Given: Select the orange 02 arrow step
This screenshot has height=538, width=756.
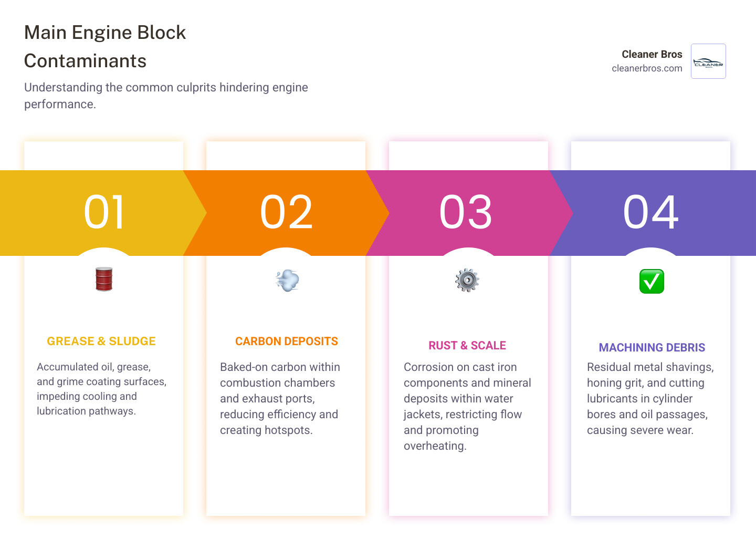Looking at the screenshot, I should pos(287,212).
